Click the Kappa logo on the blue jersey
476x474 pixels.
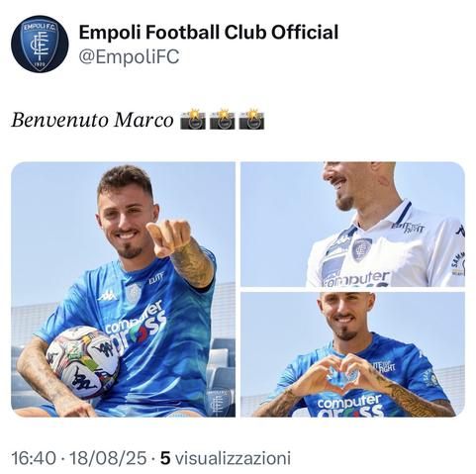pyautogui.click(x=107, y=296)
